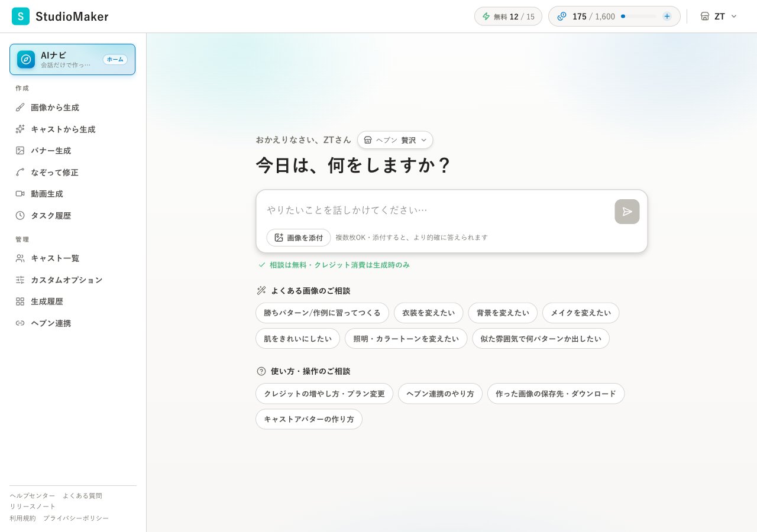The width and height of the screenshot is (757, 532).
Task: Open the プライバシーポリシー footer link
Action: [x=76, y=518]
